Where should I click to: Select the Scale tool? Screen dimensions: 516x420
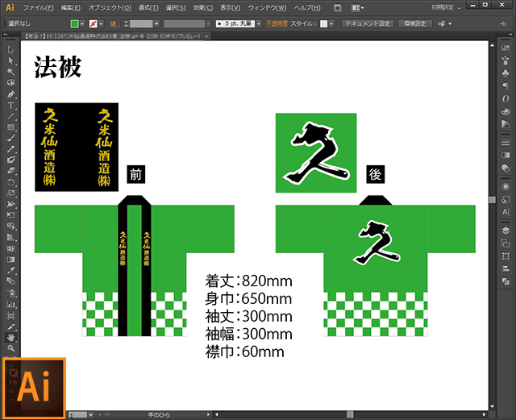point(10,193)
